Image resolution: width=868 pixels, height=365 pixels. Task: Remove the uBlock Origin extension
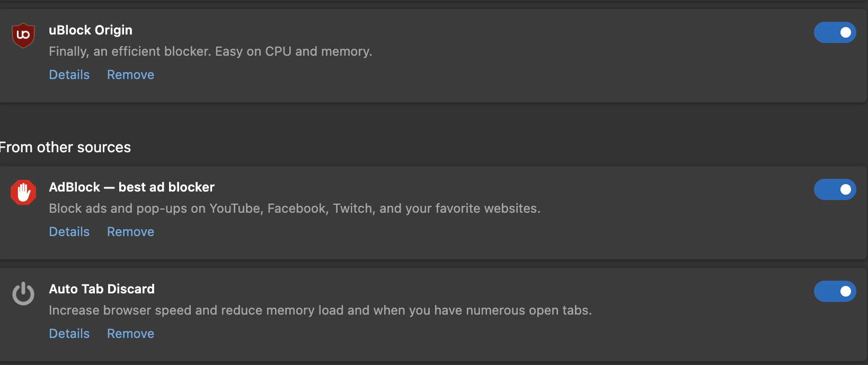click(130, 75)
